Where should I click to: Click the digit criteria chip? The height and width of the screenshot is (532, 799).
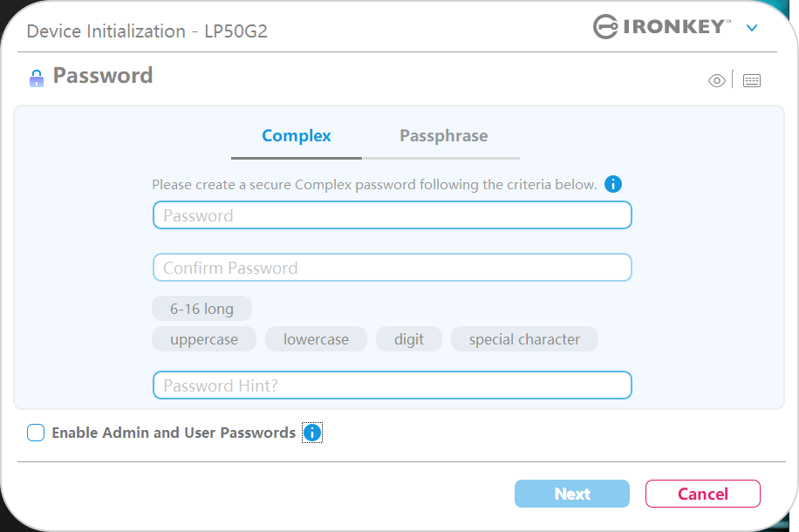tap(409, 339)
